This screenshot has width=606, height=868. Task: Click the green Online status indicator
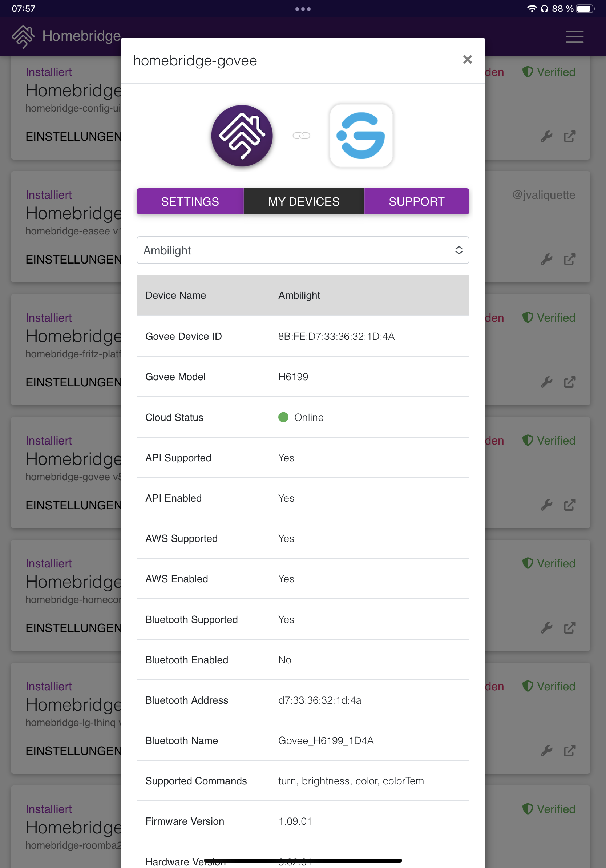tap(283, 417)
